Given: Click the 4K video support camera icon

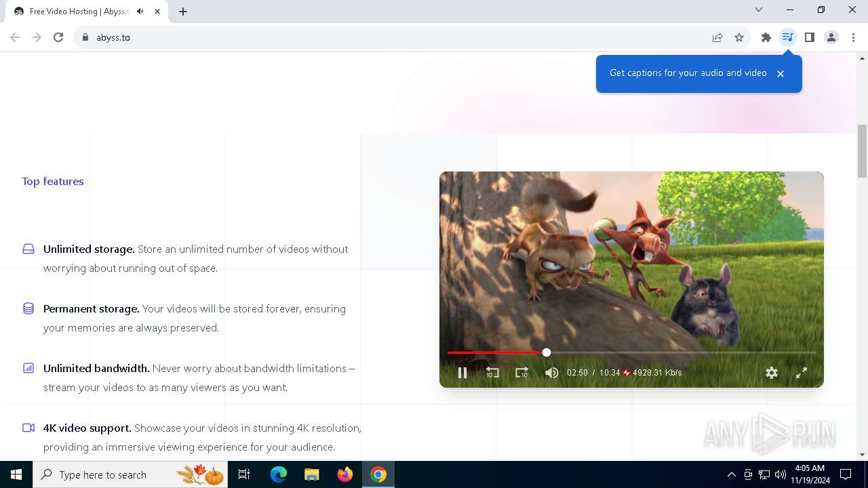Looking at the screenshot, I should coord(28,428).
